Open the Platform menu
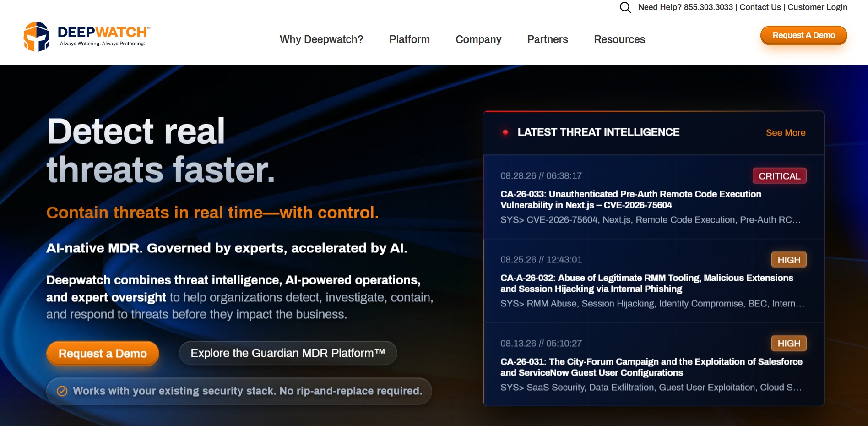This screenshot has height=426, width=868. tap(409, 39)
